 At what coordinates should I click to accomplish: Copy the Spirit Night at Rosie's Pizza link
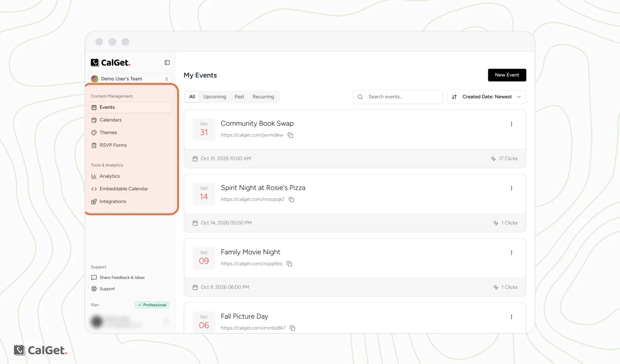pos(291,199)
